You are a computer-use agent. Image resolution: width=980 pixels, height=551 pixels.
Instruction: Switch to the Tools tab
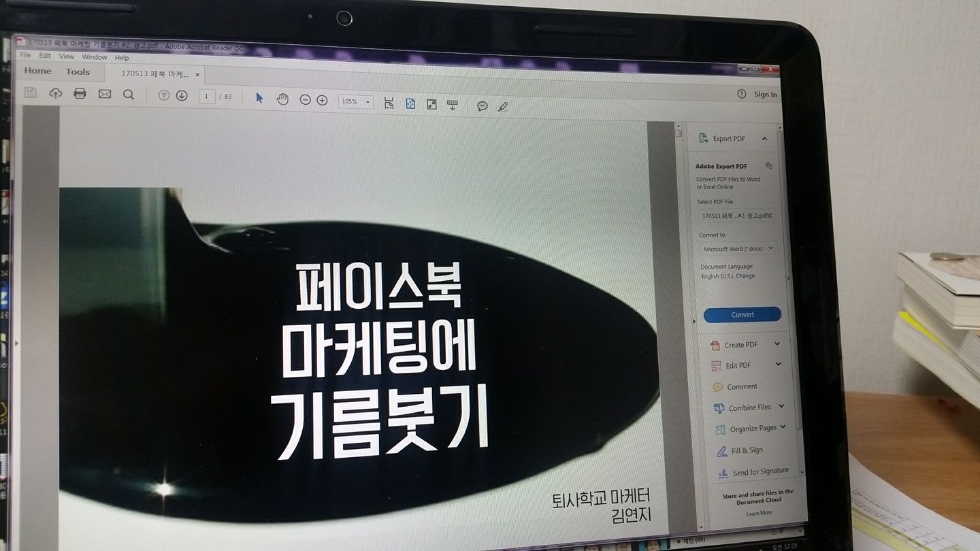[78, 71]
